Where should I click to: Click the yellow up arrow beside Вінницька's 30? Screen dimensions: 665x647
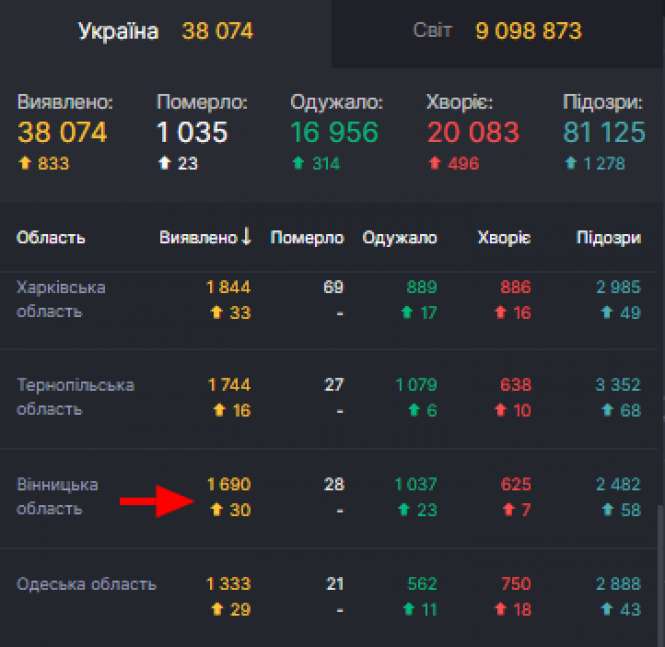click(x=214, y=510)
